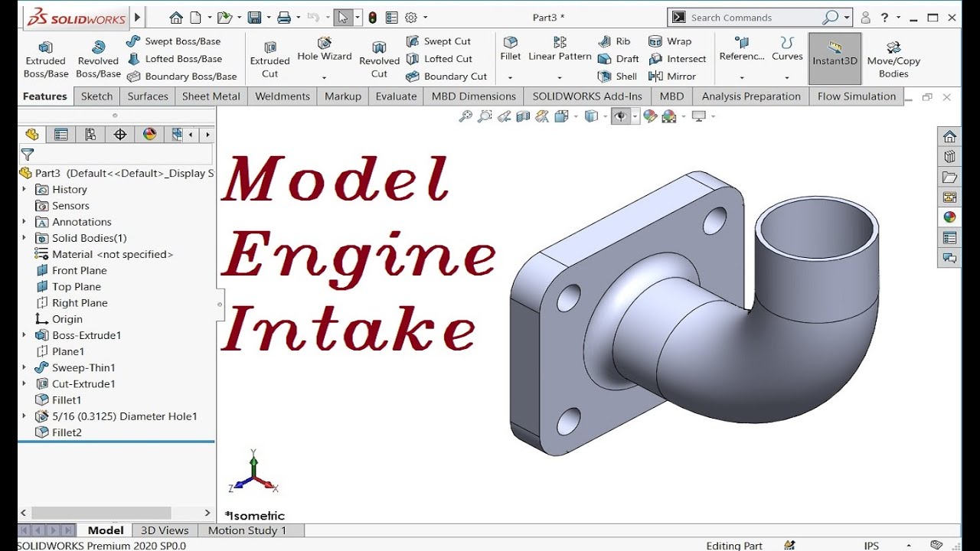Switch to the Sheet Metal tab
Viewport: 980px width, 551px height.
click(211, 96)
